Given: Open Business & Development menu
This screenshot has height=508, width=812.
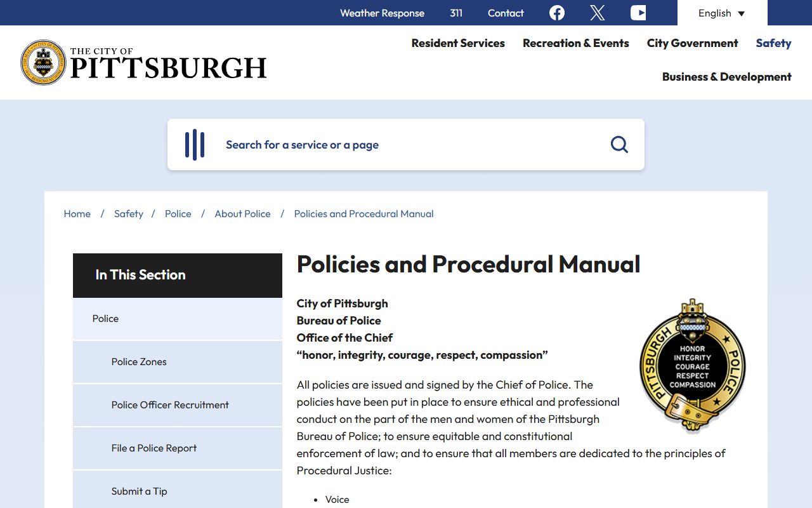Looking at the screenshot, I should 727,77.
